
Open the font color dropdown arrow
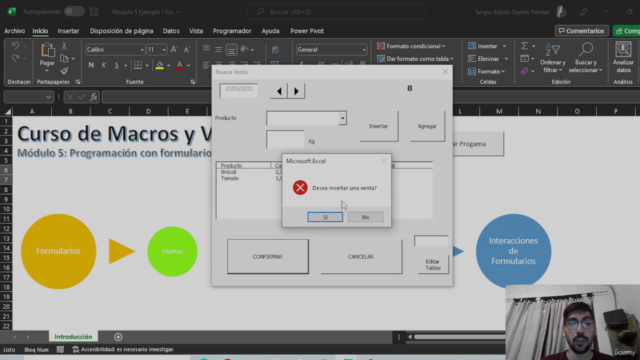189,65
